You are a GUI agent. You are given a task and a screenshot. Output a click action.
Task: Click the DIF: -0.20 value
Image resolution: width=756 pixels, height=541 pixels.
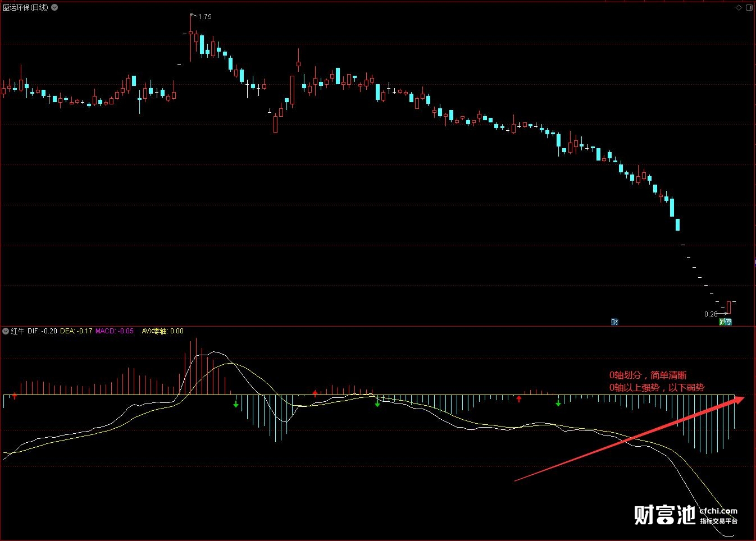pos(43,331)
